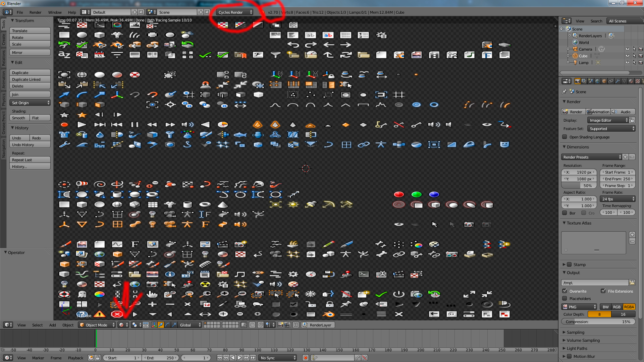Click the OpenGL render camera icon

point(281,325)
